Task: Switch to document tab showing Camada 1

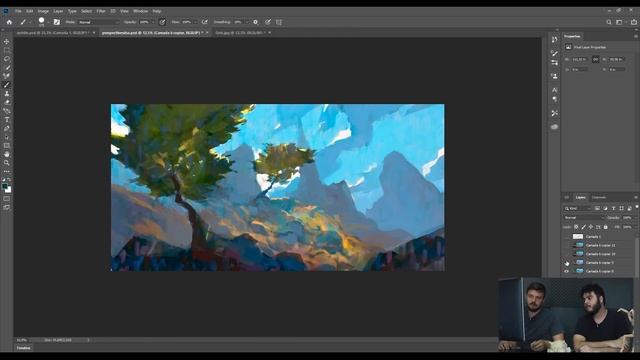Action: [x=53, y=33]
